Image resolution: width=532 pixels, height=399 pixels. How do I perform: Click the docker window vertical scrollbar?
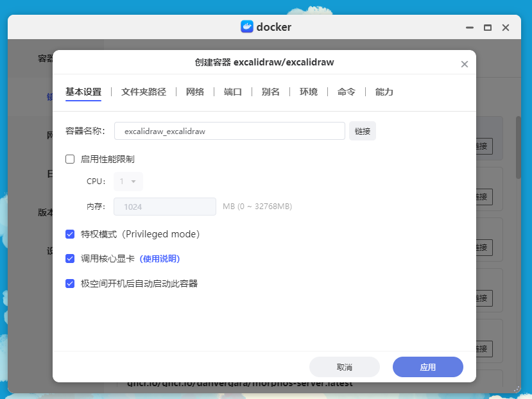[519, 148]
